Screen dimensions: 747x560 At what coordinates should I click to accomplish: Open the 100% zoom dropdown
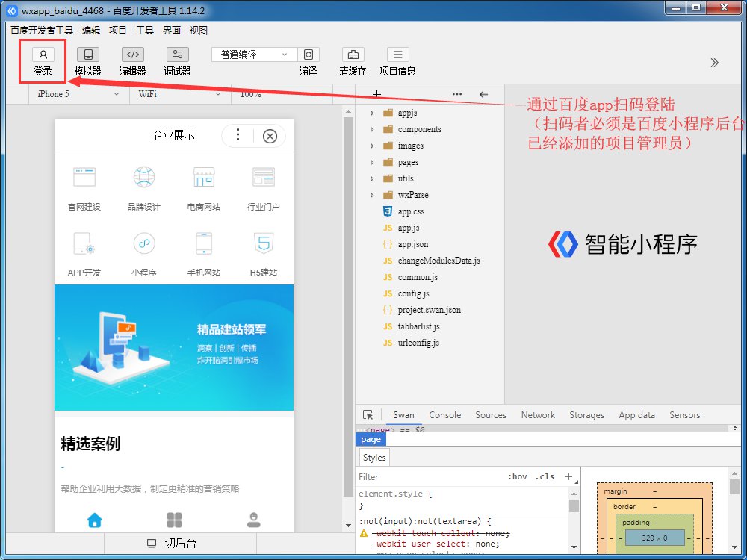coord(281,94)
